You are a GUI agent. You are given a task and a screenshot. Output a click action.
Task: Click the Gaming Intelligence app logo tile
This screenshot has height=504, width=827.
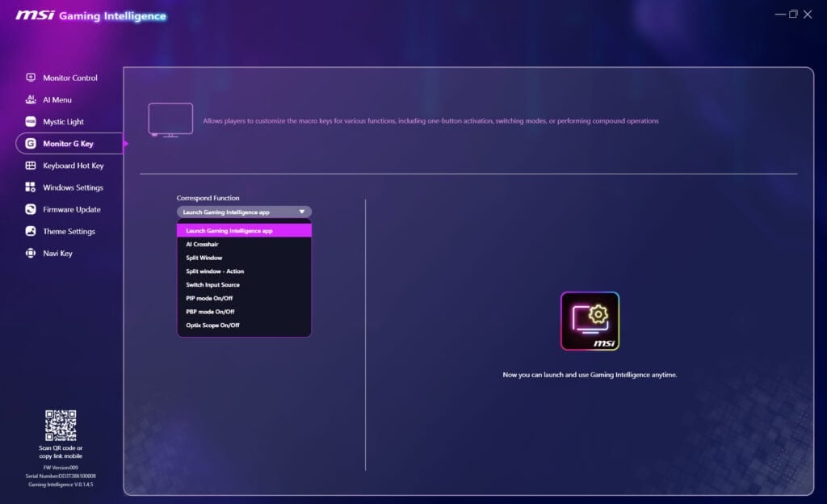590,321
